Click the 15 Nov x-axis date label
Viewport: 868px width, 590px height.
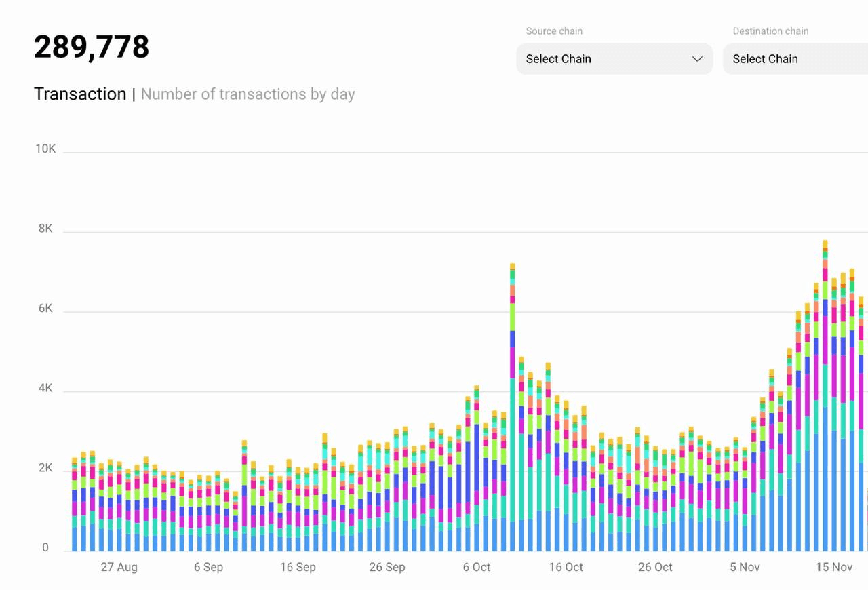click(x=834, y=567)
